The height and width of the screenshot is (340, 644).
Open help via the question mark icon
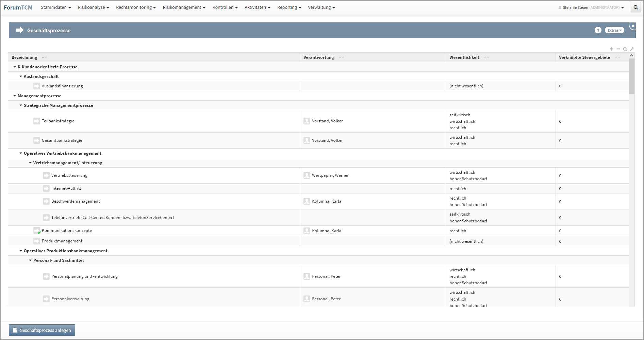coord(598,30)
